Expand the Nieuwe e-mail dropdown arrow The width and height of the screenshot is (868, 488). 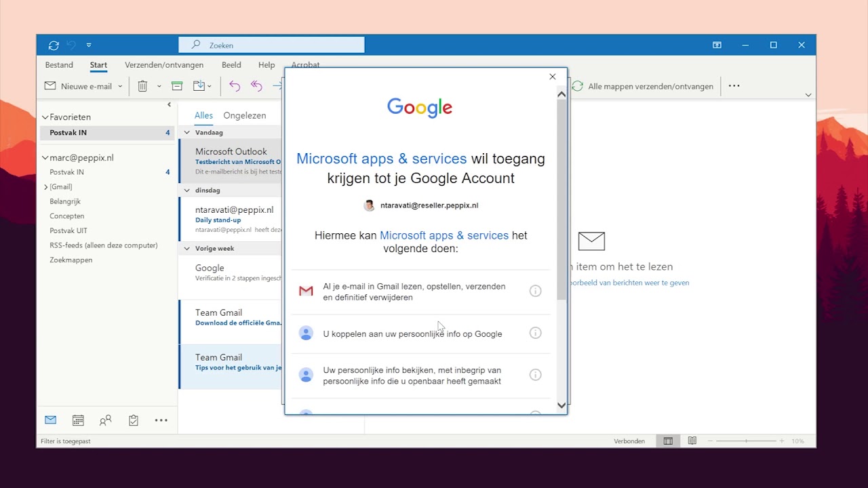(x=120, y=86)
